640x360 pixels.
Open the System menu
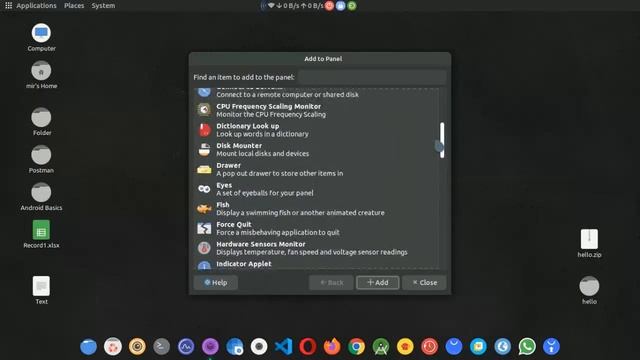point(103,6)
